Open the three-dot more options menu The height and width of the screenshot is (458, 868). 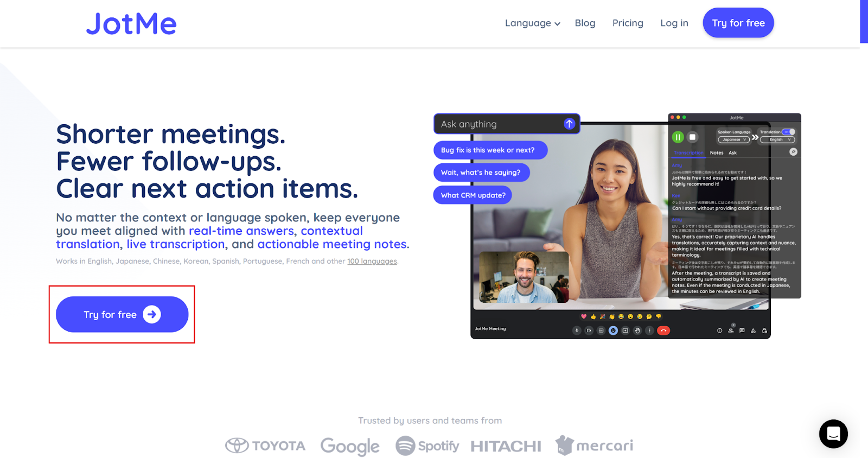point(649,330)
